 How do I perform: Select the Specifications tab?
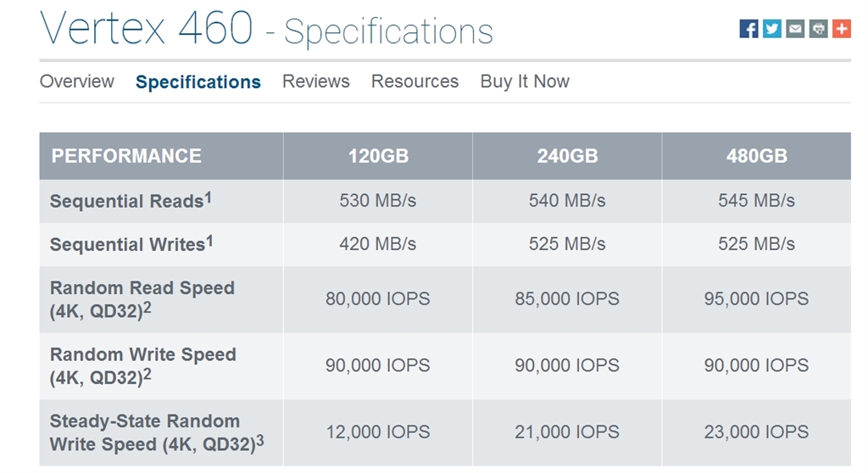point(198,82)
